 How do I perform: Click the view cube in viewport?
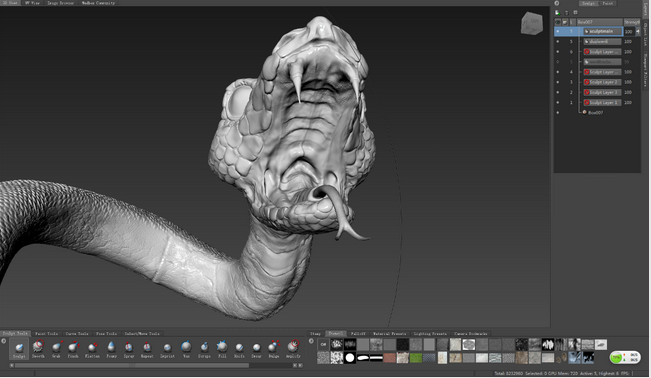coord(531,23)
